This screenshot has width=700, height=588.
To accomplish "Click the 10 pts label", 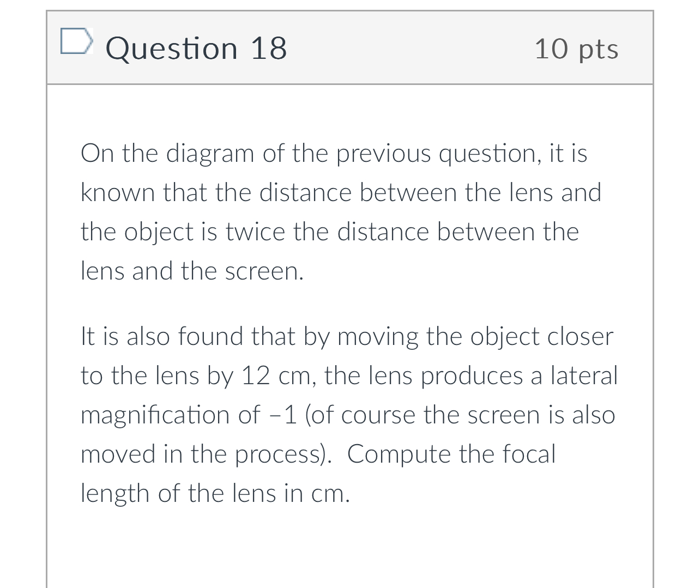I will tap(577, 48).
